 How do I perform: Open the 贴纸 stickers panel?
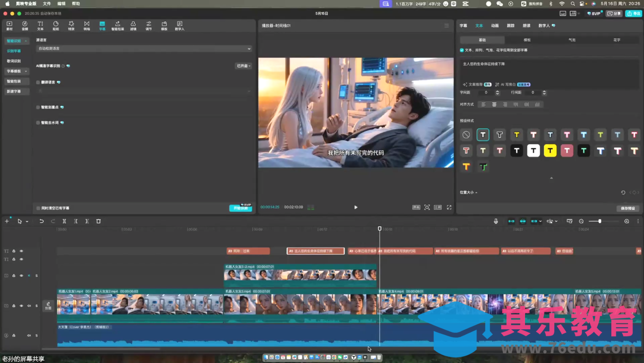click(56, 26)
